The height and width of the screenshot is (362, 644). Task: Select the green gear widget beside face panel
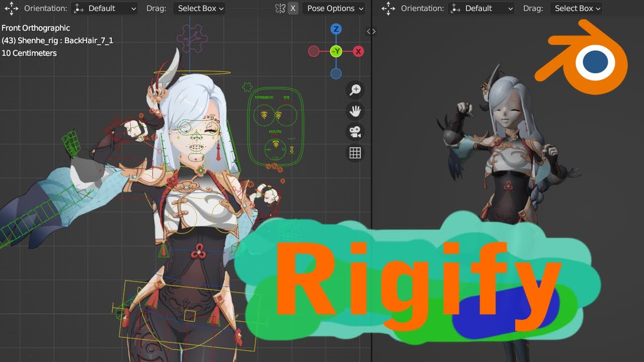coord(247,87)
